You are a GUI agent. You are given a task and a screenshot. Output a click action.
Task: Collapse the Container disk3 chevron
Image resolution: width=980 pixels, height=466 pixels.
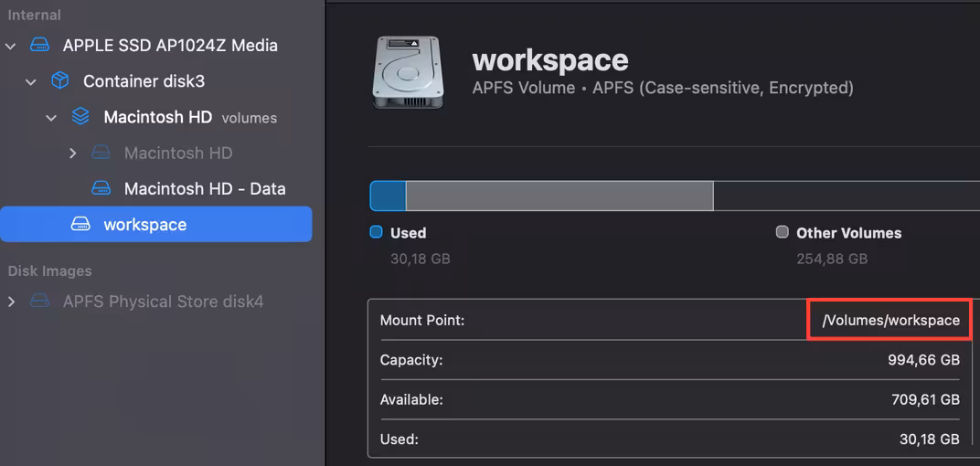coord(31,82)
